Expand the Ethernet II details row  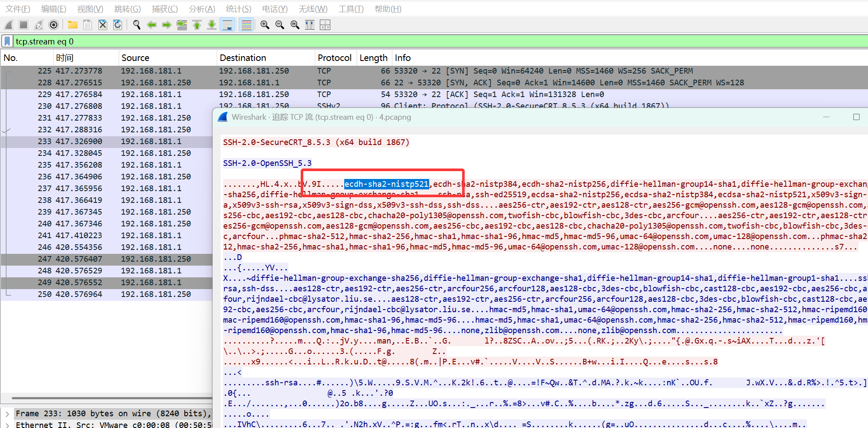tap(7, 425)
